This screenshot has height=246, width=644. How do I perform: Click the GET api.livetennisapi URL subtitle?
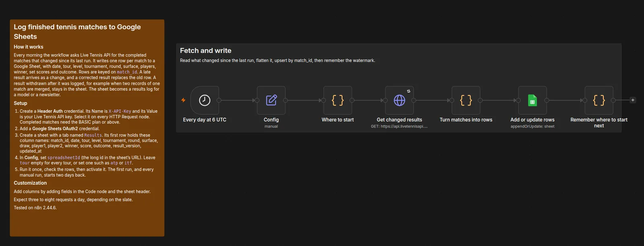click(399, 126)
